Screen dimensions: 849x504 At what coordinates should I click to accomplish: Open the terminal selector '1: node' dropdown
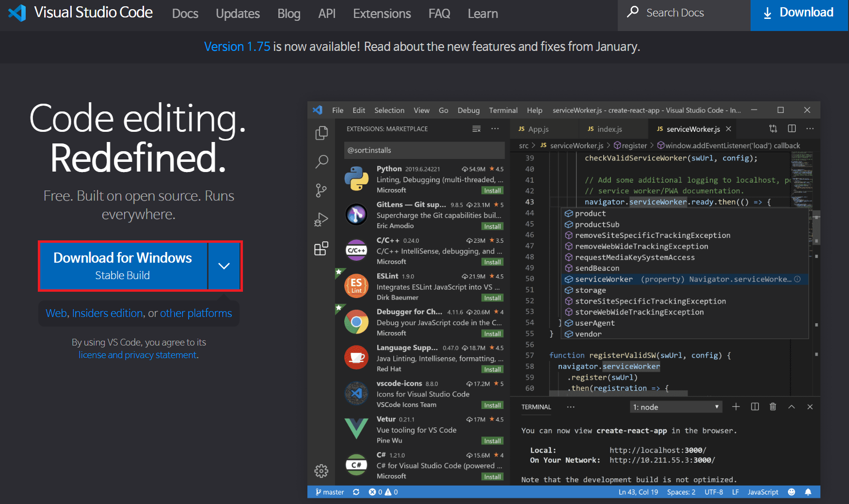click(x=676, y=407)
